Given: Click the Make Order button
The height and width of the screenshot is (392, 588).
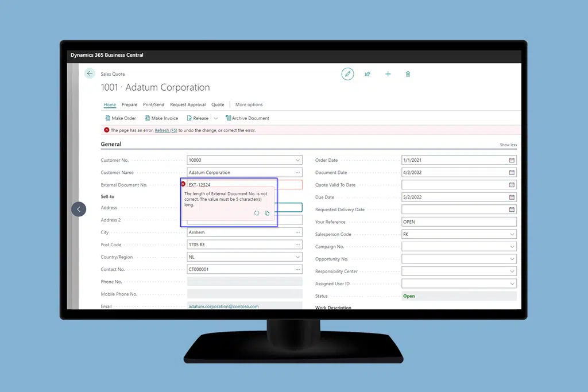Looking at the screenshot, I should point(120,118).
